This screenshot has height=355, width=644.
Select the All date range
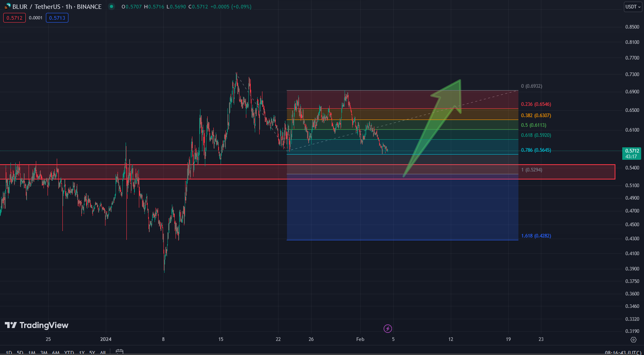coord(103,353)
